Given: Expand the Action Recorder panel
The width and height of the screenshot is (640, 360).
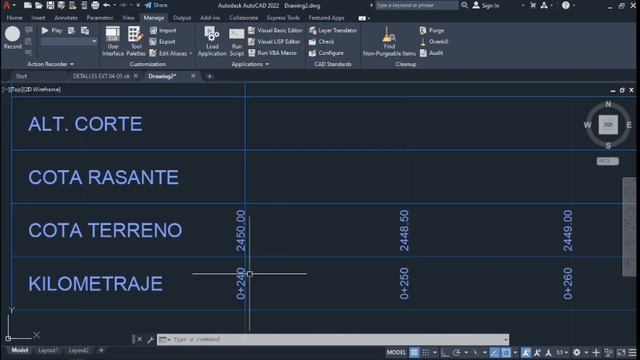Looking at the screenshot, I should coord(51,64).
